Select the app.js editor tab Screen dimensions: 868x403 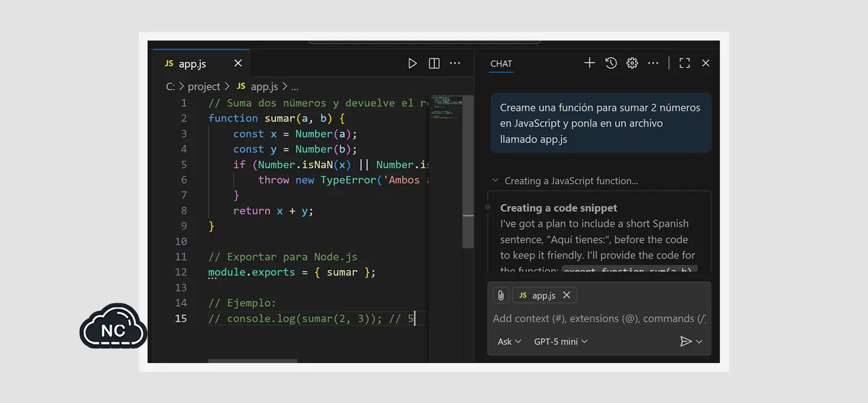point(192,64)
